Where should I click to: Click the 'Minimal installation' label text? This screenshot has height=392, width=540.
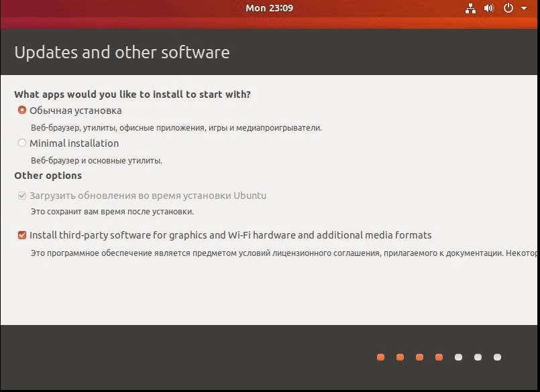(74, 143)
